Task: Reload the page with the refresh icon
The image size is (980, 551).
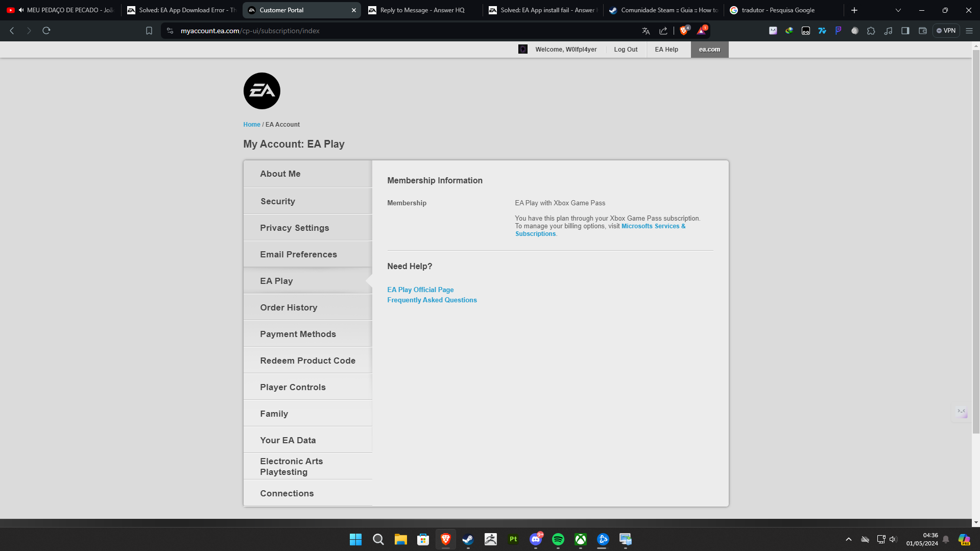Action: point(46,31)
